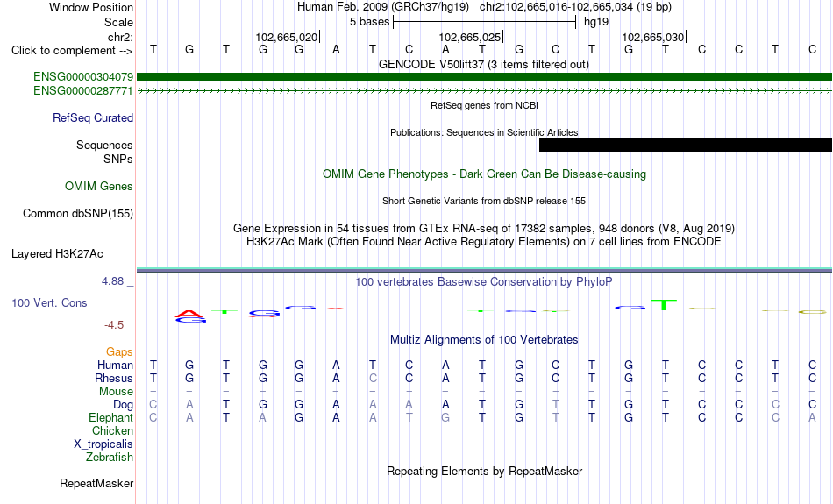Click the Sequences track label
The height and width of the screenshot is (504, 833).
[104, 145]
